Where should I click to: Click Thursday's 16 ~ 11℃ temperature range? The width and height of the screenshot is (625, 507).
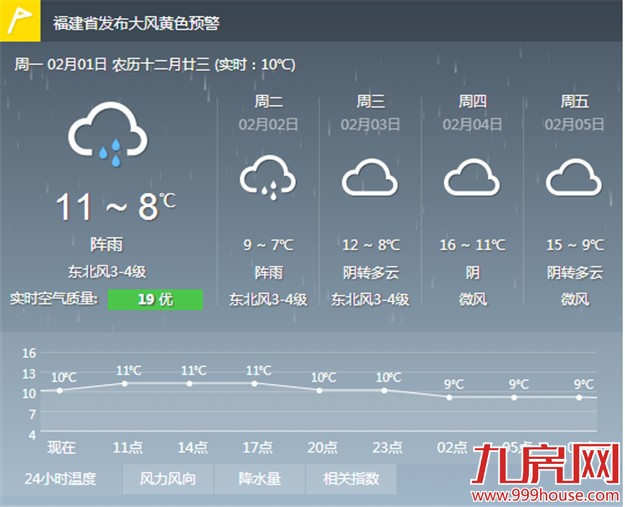pyautogui.click(x=473, y=245)
